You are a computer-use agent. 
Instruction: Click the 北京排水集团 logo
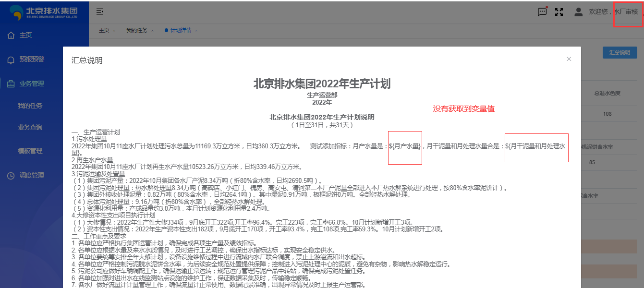tap(44, 12)
